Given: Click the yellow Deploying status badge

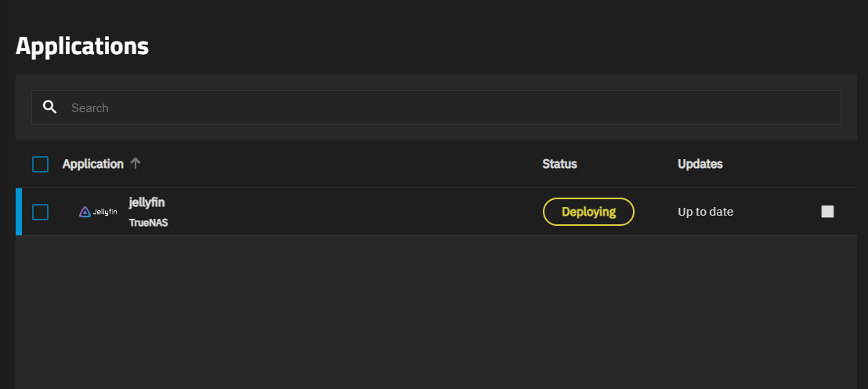Looking at the screenshot, I should pyautogui.click(x=588, y=212).
